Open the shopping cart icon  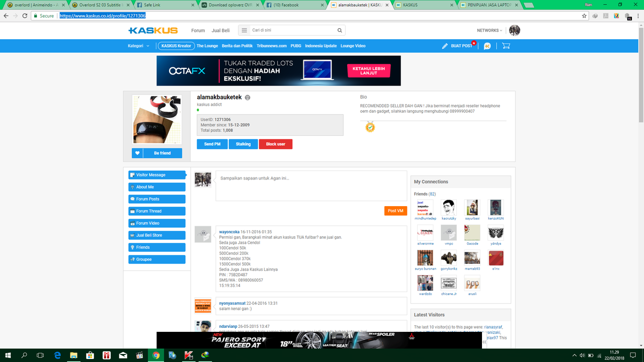pyautogui.click(x=506, y=46)
